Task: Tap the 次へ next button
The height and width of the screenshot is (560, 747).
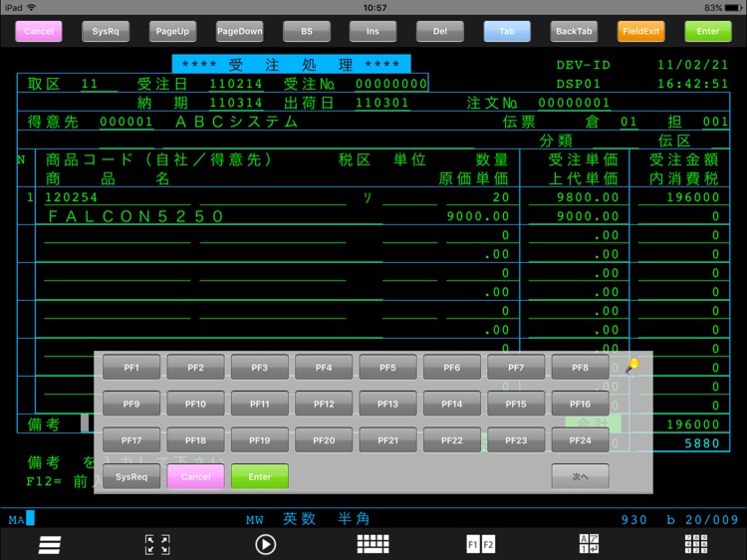Action: 581,476
